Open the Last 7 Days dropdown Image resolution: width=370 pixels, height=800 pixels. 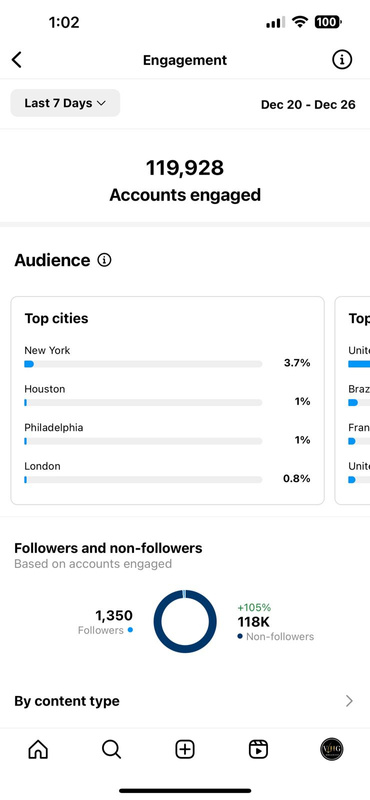(65, 103)
